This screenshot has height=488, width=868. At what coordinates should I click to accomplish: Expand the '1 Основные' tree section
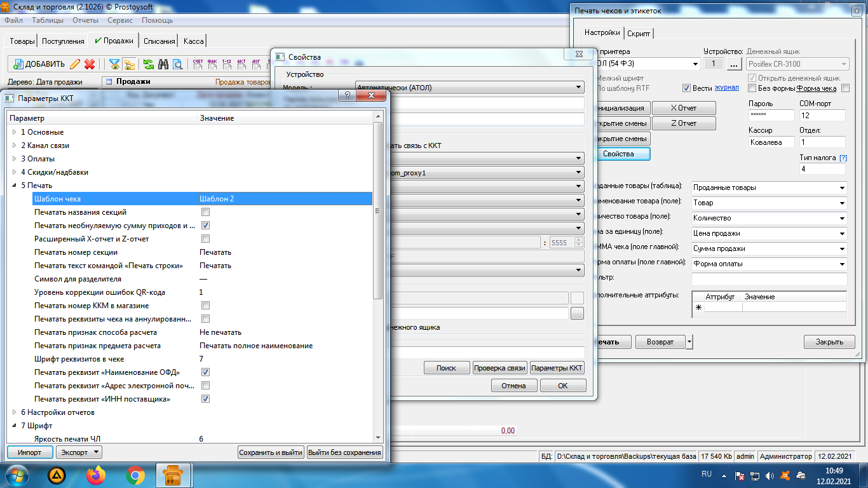pyautogui.click(x=15, y=132)
